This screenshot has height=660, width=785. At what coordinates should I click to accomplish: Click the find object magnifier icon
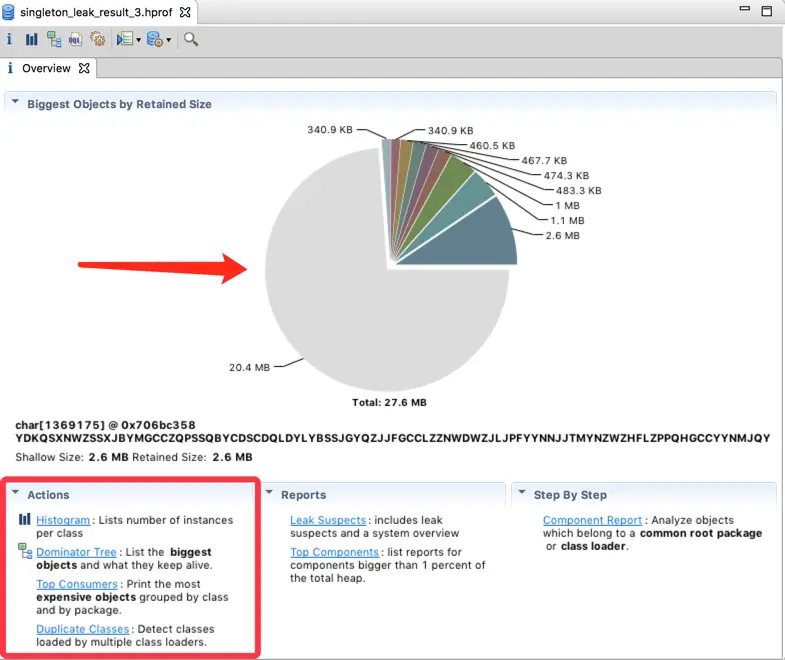click(191, 39)
